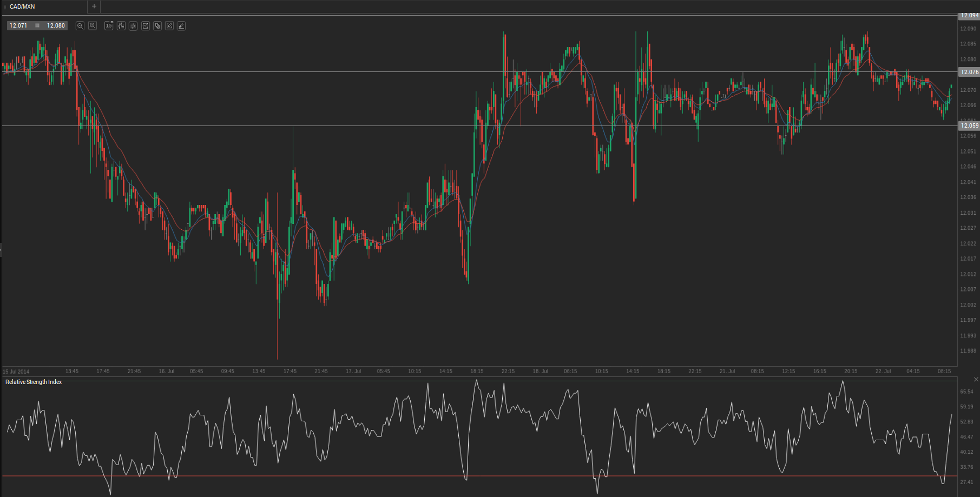
Task: Click the zoom in magnifier icon
Action: [93, 25]
